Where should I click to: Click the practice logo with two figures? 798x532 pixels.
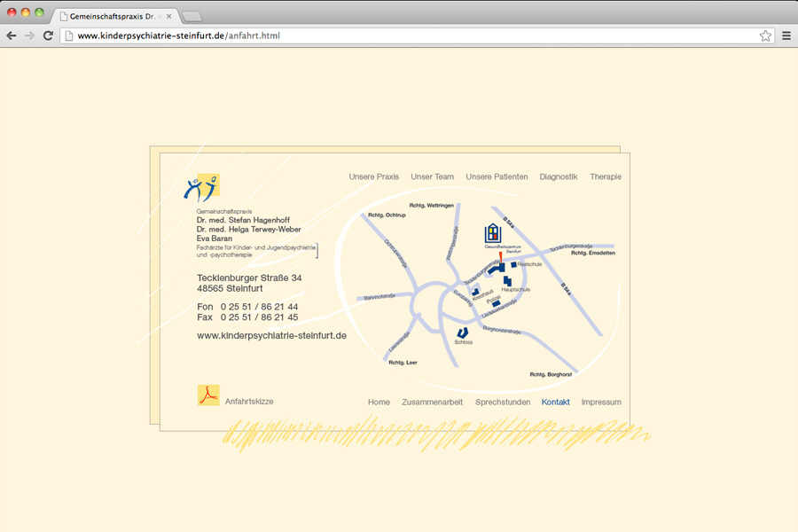pos(201,188)
